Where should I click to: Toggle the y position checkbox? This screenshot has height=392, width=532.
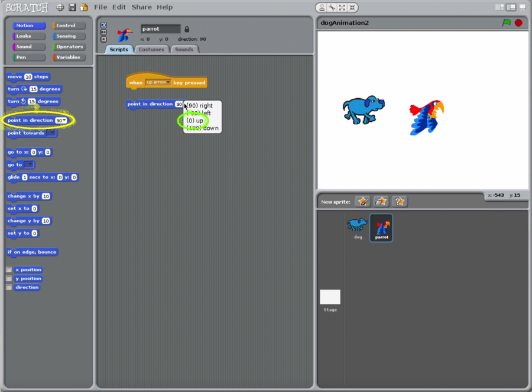point(9,278)
